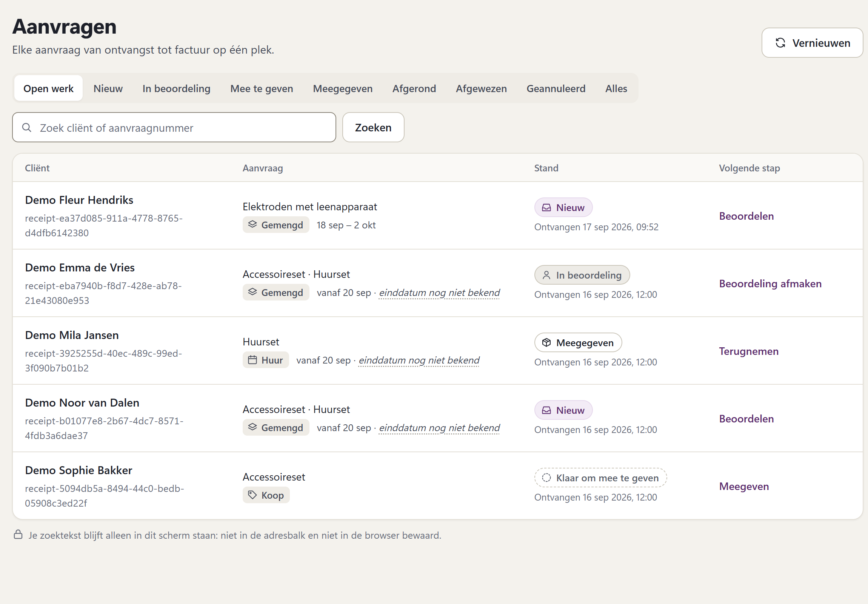868x604 pixels.
Task: Click the package icon in Meegegeven badge
Action: pos(546,342)
